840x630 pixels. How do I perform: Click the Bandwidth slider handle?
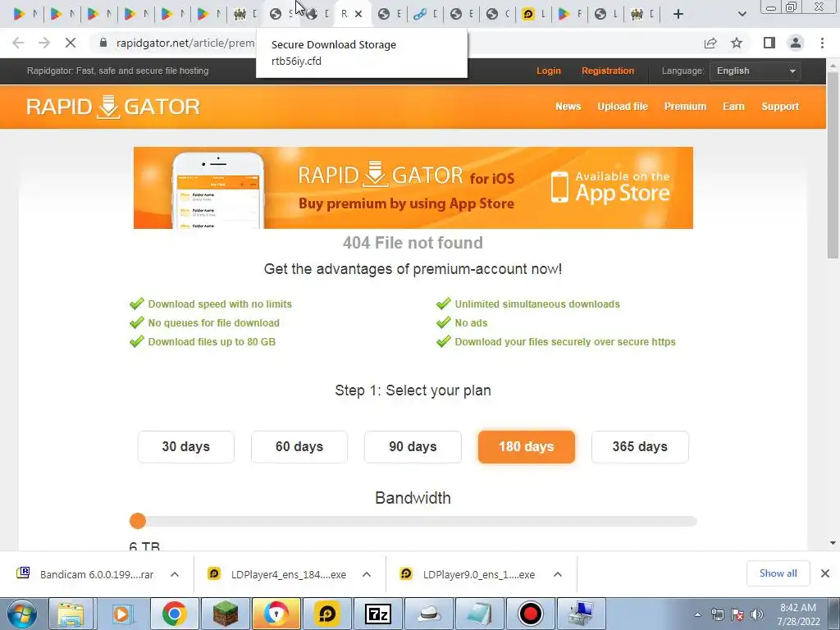click(138, 521)
